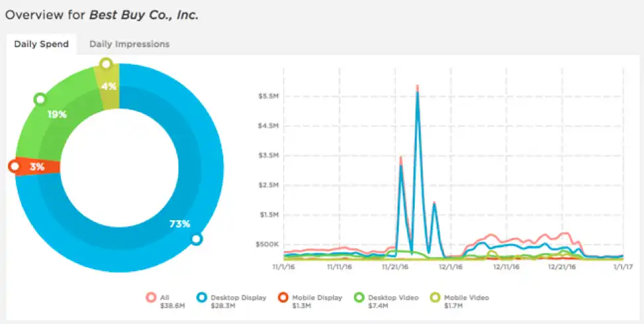Click the 11/11/16 date label
This screenshot has height=324, width=644.
340,267
